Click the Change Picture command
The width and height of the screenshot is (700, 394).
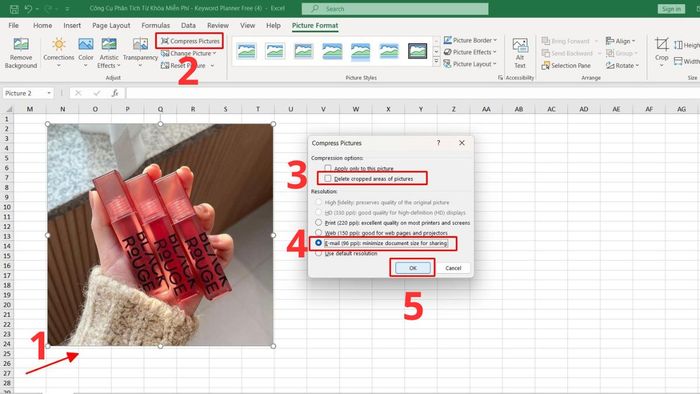pyautogui.click(x=188, y=53)
